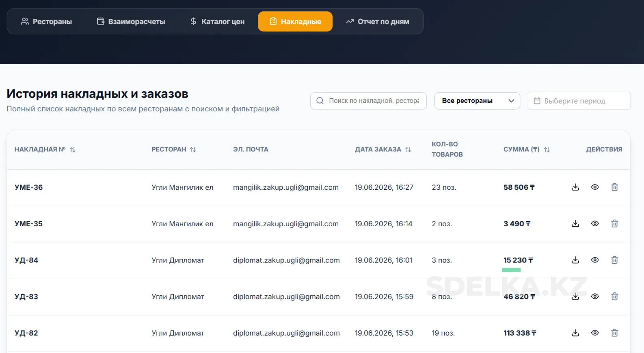Screen dimensions: 644x353
Task: Click Угли Дипломат in УД-84 row
Action: [178, 260]
